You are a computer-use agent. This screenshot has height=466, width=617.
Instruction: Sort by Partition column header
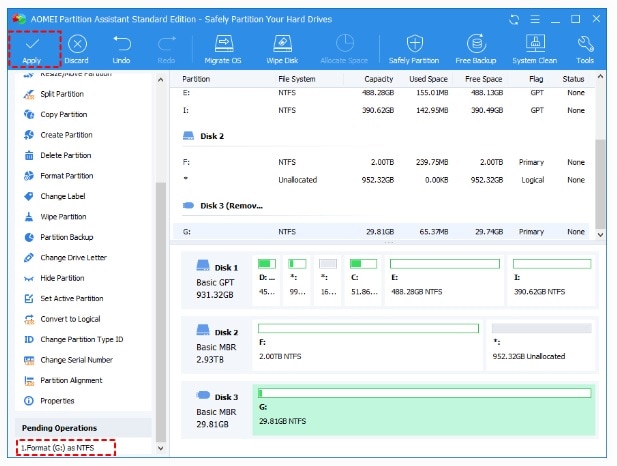[x=196, y=79]
